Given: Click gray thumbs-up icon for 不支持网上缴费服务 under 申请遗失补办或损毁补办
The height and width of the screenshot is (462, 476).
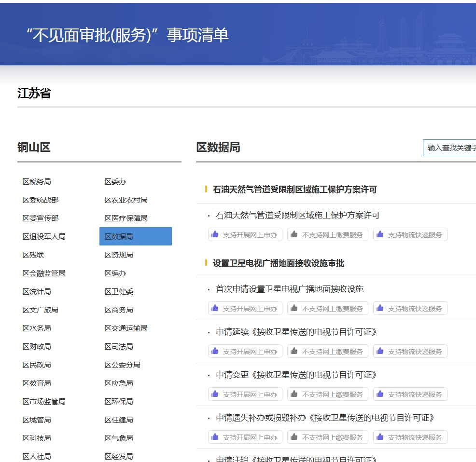Looking at the screenshot, I should point(294,437).
